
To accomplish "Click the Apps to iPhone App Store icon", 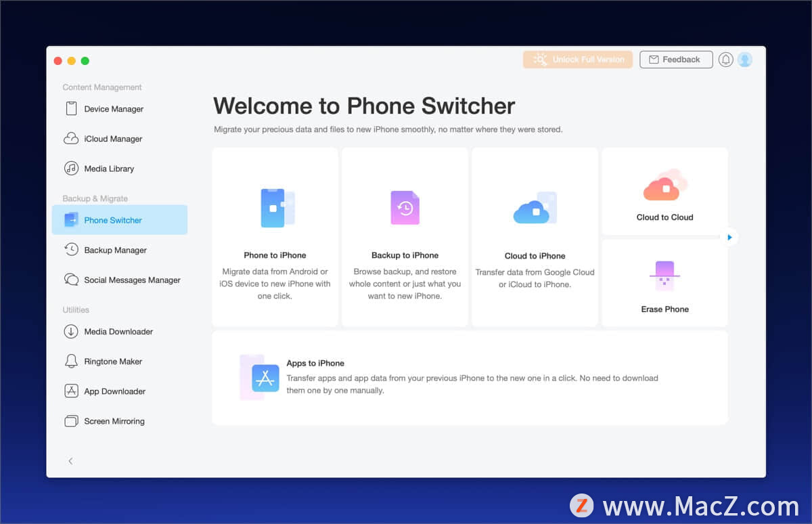I will click(x=265, y=378).
